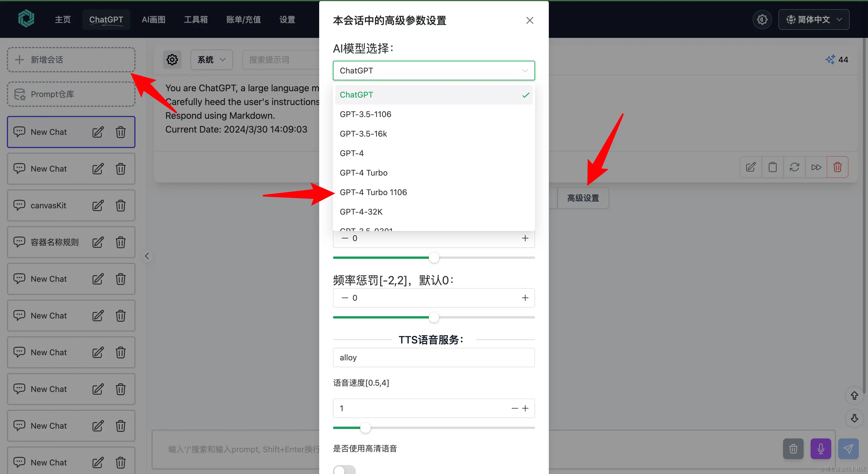Click the 高级设置 button
The width and height of the screenshot is (868, 474).
pos(583,198)
